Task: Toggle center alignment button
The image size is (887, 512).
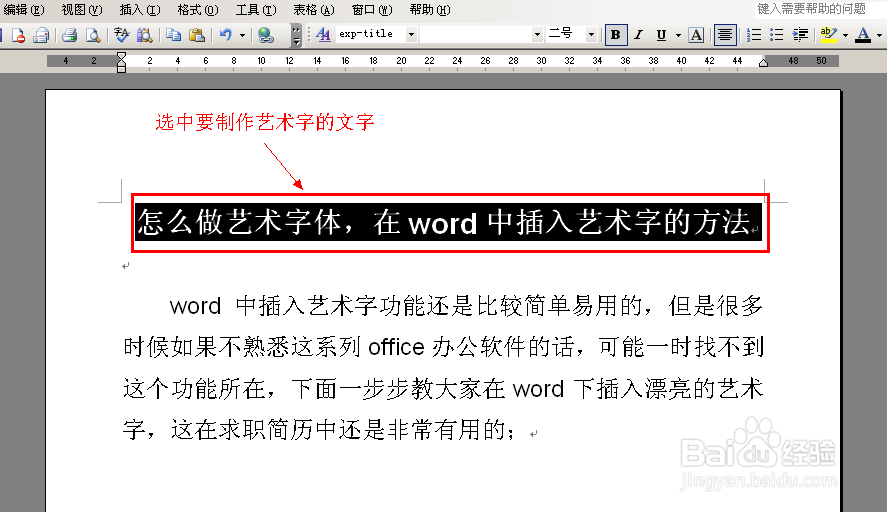Action: pyautogui.click(x=725, y=35)
